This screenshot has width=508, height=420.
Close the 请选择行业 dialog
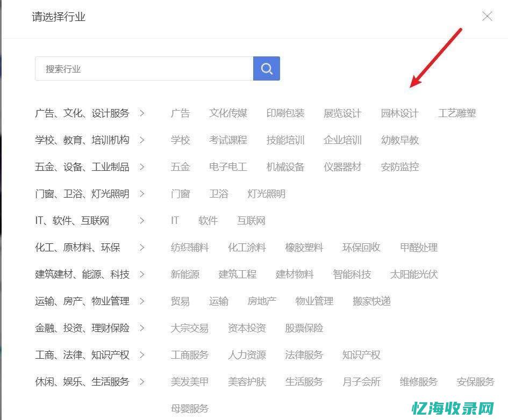pos(487,16)
